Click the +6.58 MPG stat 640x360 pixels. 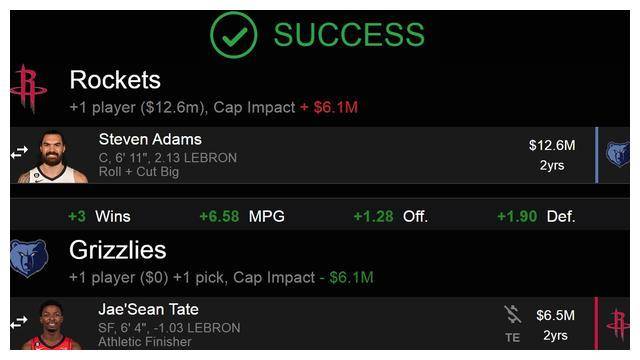pos(242,216)
